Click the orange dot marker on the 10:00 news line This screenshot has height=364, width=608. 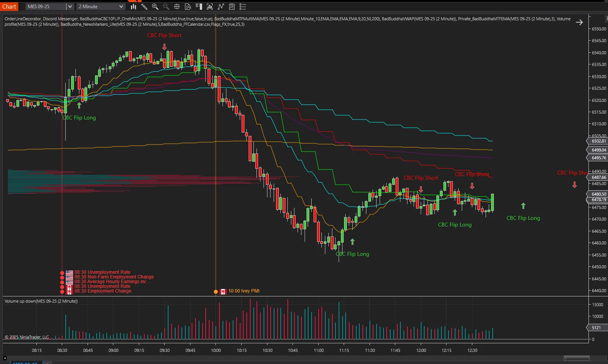pyautogui.click(x=216, y=291)
